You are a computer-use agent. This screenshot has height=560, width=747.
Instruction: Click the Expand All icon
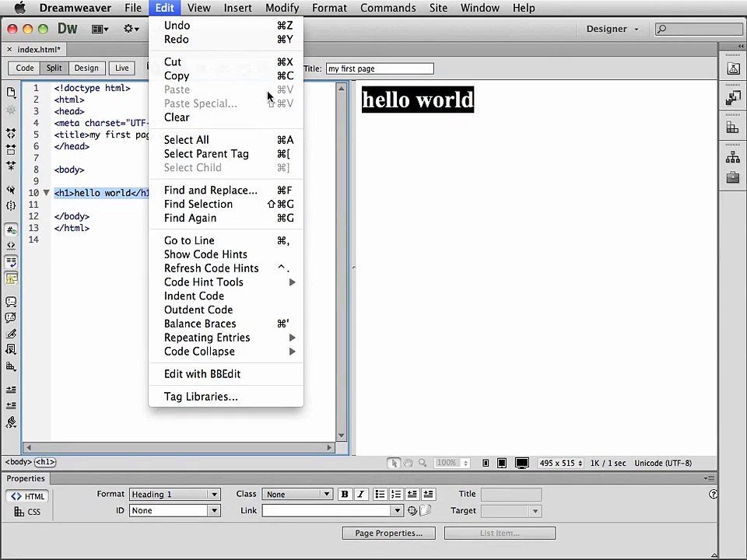(11, 166)
